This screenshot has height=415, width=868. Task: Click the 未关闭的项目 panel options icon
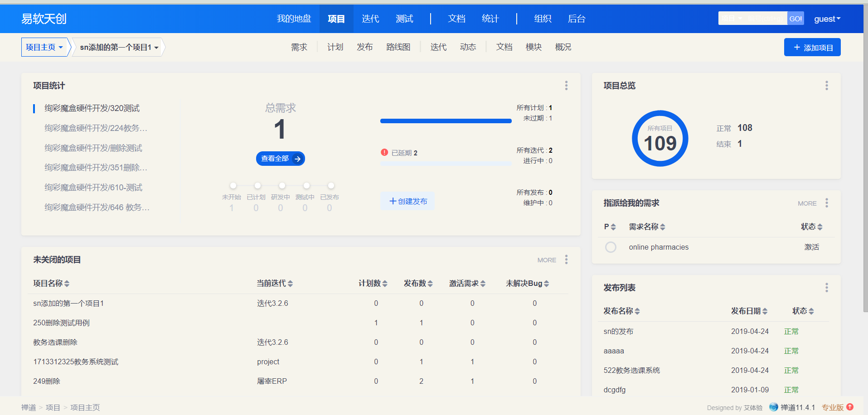click(x=566, y=260)
